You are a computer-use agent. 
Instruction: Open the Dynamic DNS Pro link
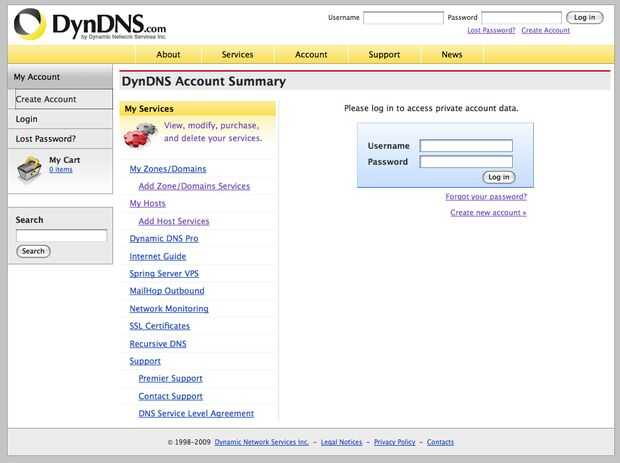pyautogui.click(x=164, y=238)
